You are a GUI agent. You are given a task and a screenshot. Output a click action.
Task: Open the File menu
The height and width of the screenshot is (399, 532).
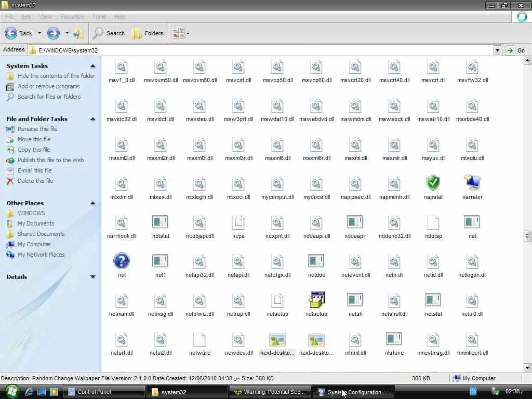pos(9,17)
